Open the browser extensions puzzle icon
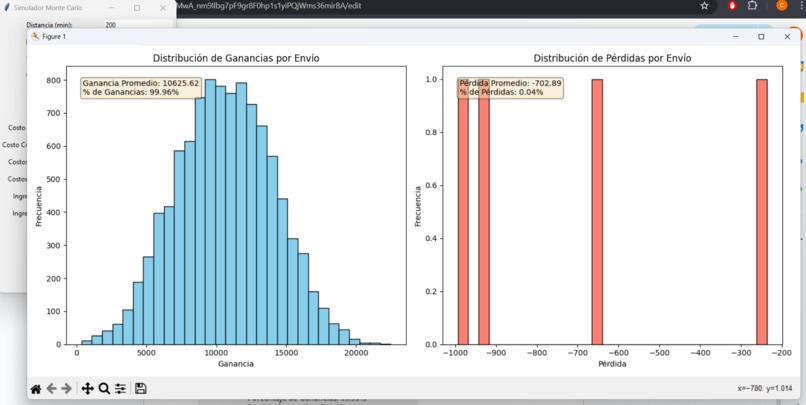Image resolution: width=806 pixels, height=405 pixels. (752, 6)
